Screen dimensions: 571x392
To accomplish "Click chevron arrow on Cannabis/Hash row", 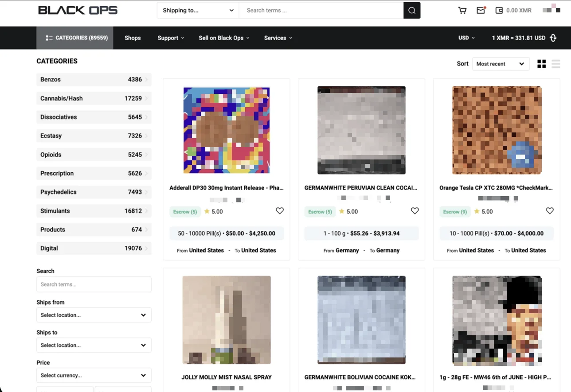I will pos(147,98).
